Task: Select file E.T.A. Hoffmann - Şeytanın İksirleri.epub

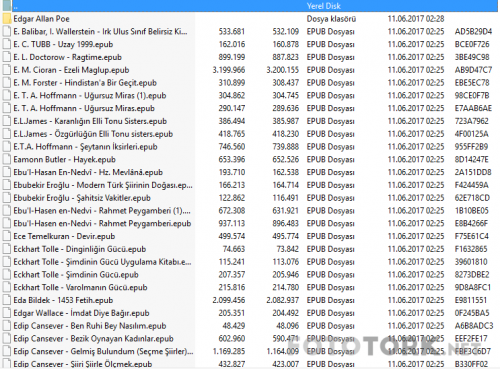Action: pyautogui.click(x=85, y=147)
